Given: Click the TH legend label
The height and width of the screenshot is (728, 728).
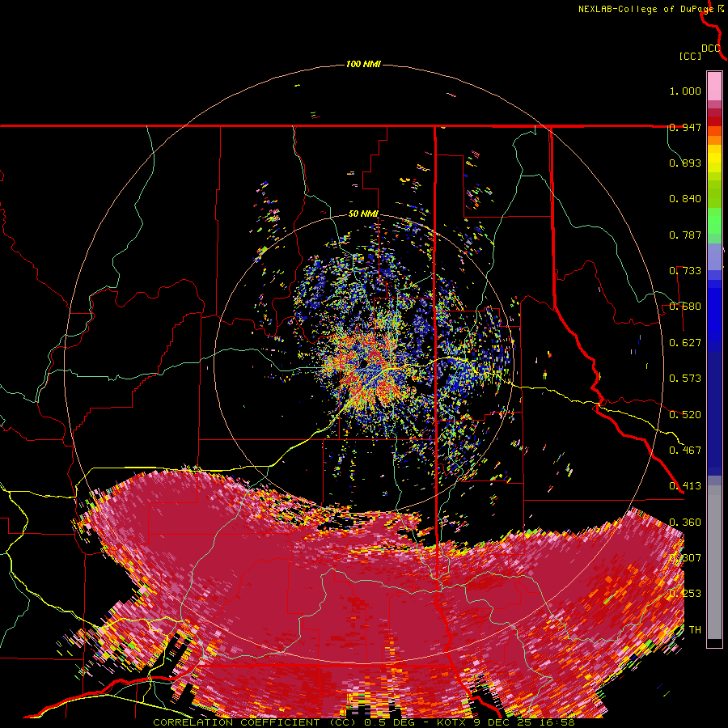Looking at the screenshot, I should 695,630.
